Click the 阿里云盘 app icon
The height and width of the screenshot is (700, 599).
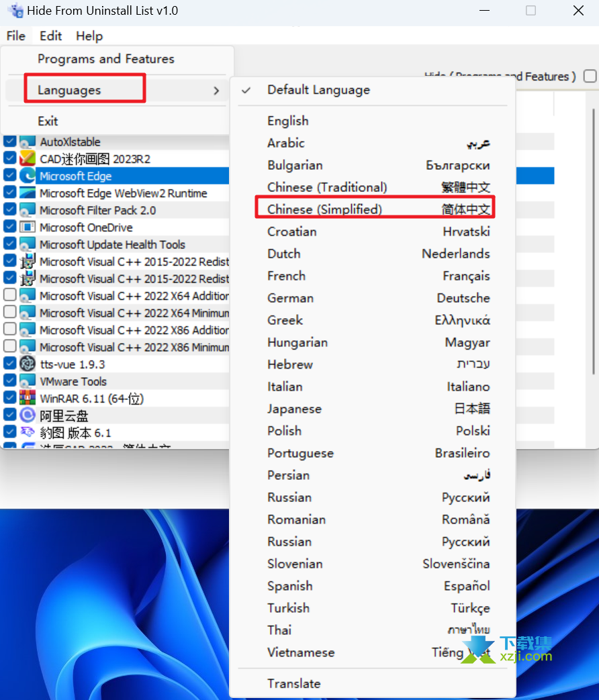tap(28, 415)
